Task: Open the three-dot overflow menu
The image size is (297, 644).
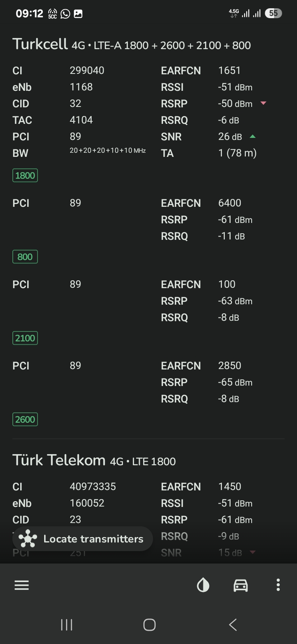Action: [x=278, y=585]
